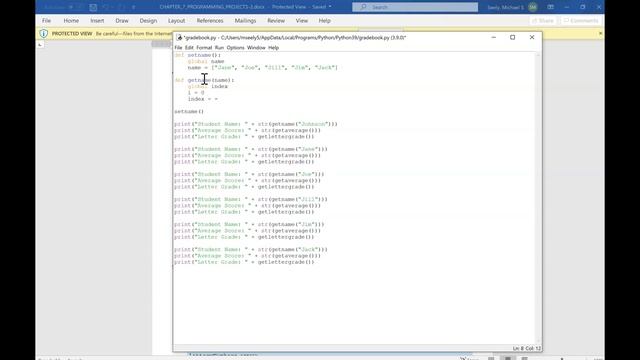The image size is (640, 360).
Task: Click the 'global name' line
Action: [x=206, y=61]
